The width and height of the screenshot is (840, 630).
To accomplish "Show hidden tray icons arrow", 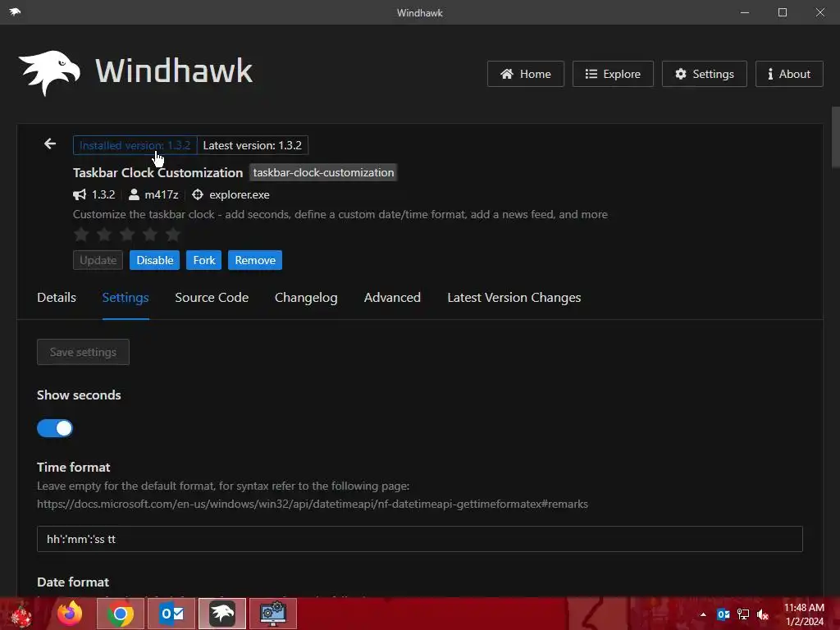I will 703,614.
